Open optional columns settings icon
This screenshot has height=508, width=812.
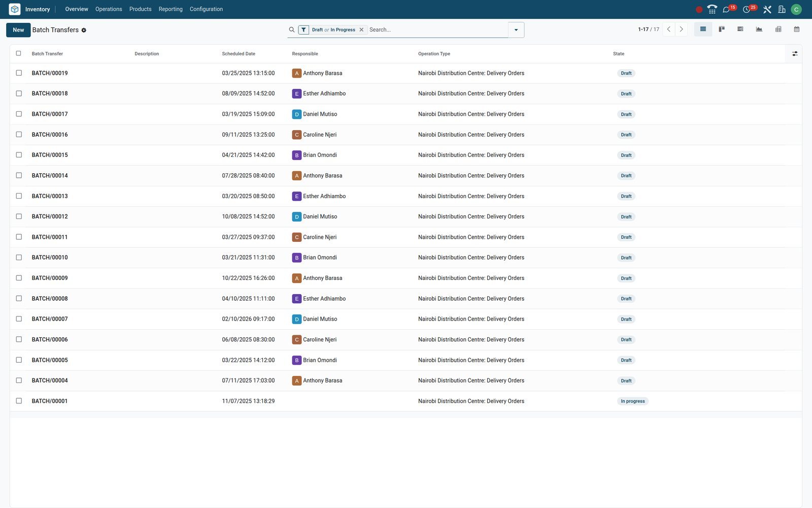pos(795,54)
